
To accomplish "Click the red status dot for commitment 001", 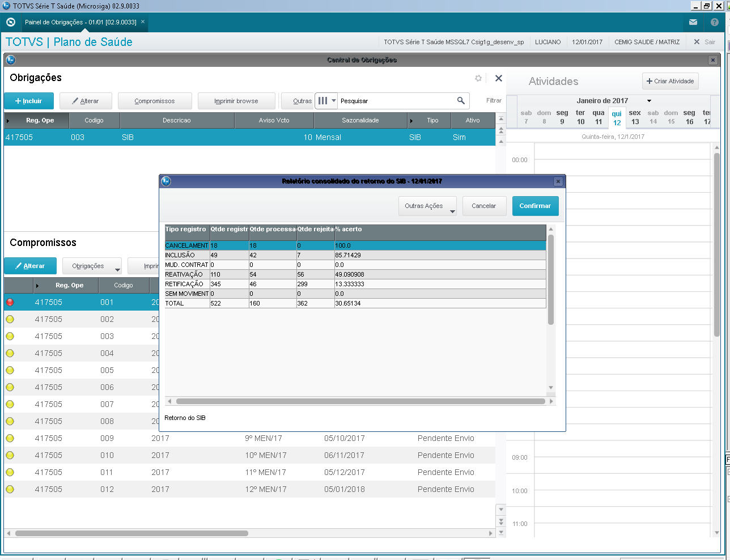I will tap(10, 302).
